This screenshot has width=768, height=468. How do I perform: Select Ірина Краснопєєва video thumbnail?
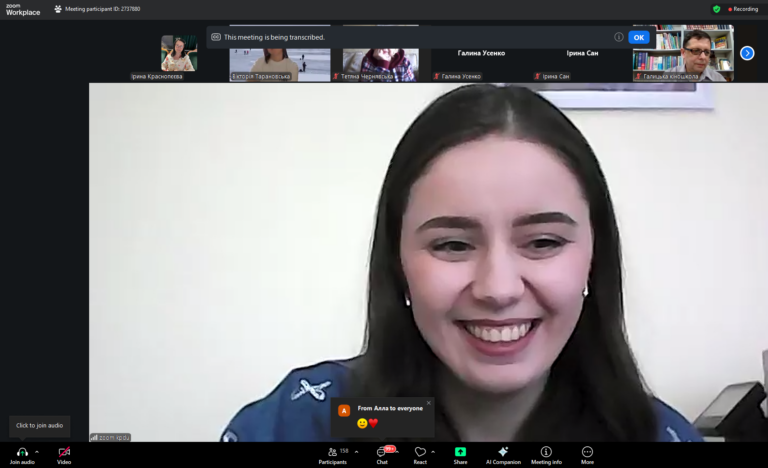tap(179, 53)
